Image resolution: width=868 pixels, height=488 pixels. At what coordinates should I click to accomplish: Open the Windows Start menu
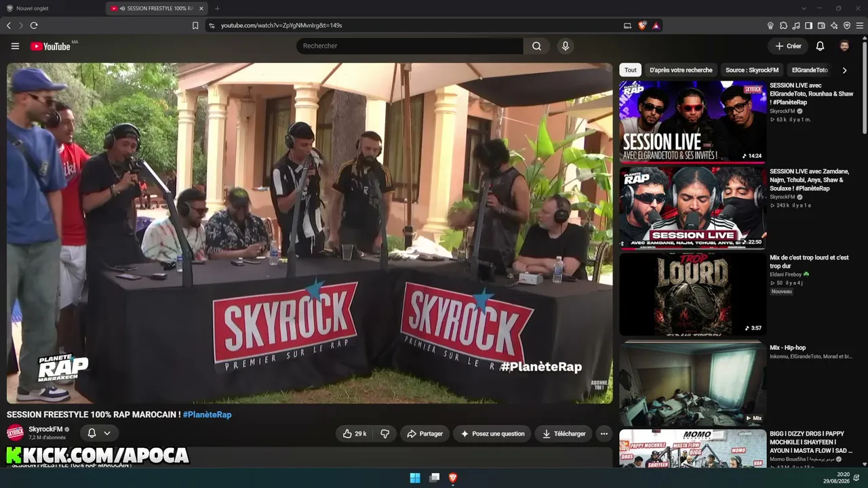coord(415,478)
